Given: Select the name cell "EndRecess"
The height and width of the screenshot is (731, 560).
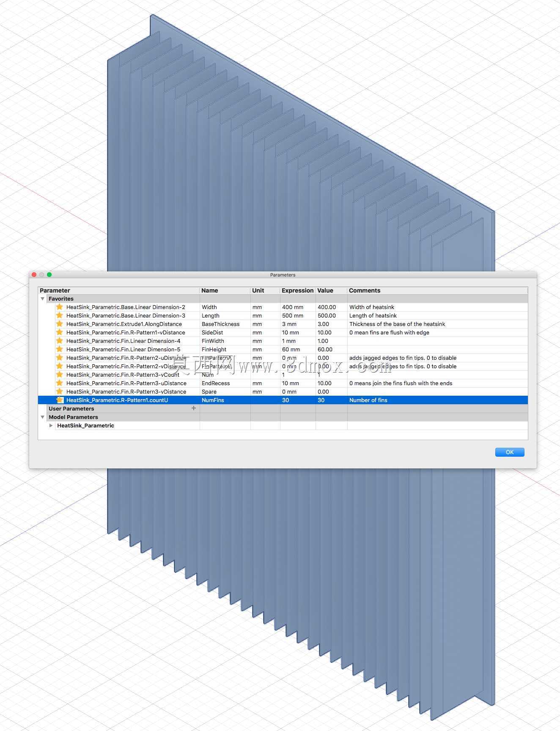Looking at the screenshot, I should point(225,383).
